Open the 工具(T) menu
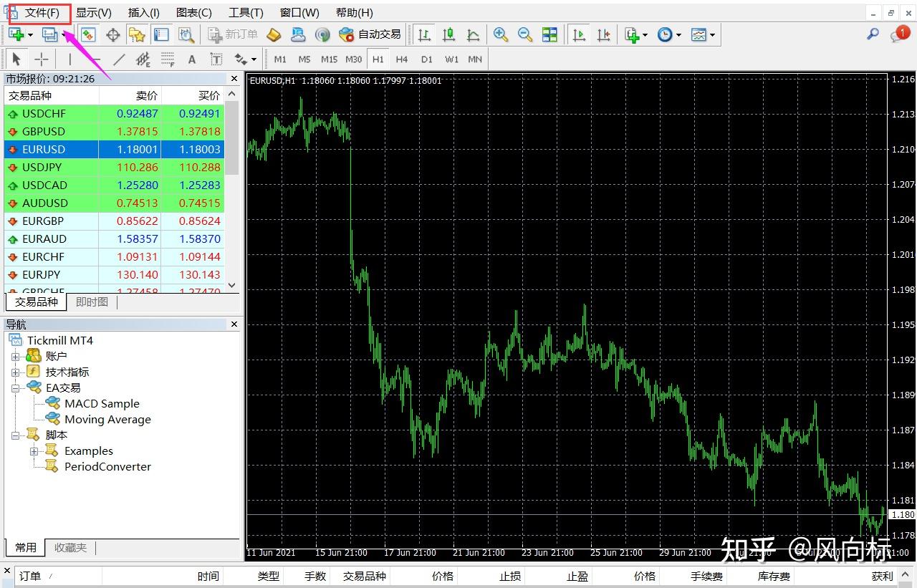The image size is (917, 588). (x=246, y=13)
